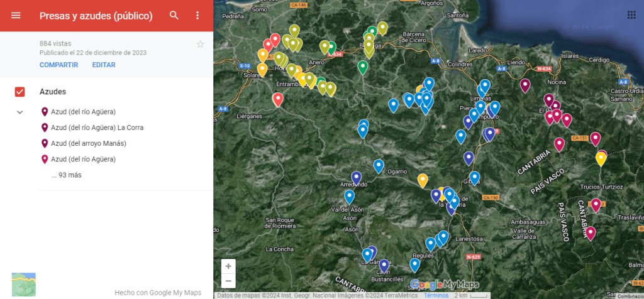Open the three-dot more options menu
The height and width of the screenshot is (299, 644).
point(197,16)
